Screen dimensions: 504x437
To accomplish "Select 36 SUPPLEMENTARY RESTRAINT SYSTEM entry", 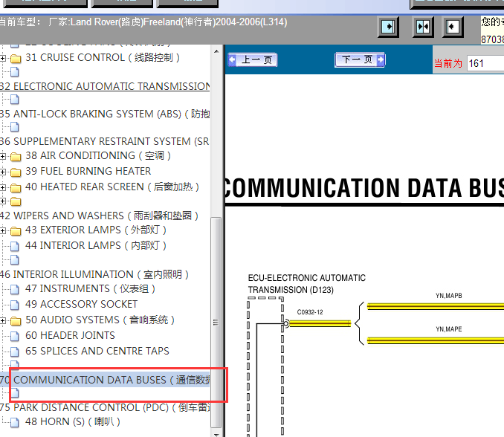I will 105,142.
